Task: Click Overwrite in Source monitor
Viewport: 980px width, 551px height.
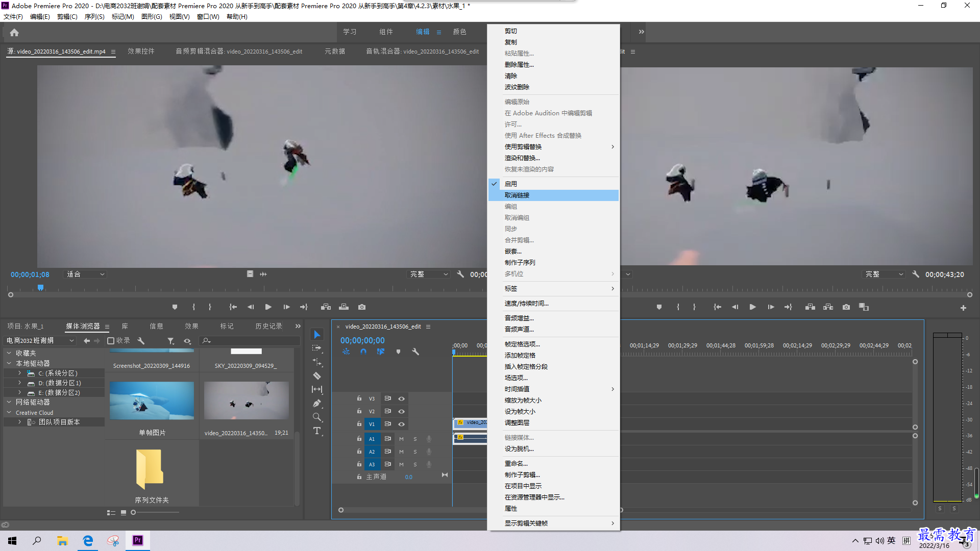Action: point(344,307)
